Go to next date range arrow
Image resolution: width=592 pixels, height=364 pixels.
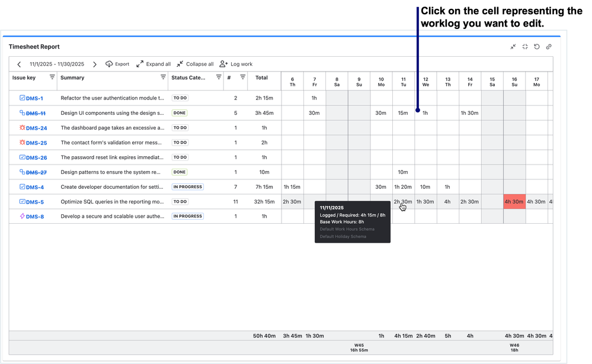coord(95,64)
